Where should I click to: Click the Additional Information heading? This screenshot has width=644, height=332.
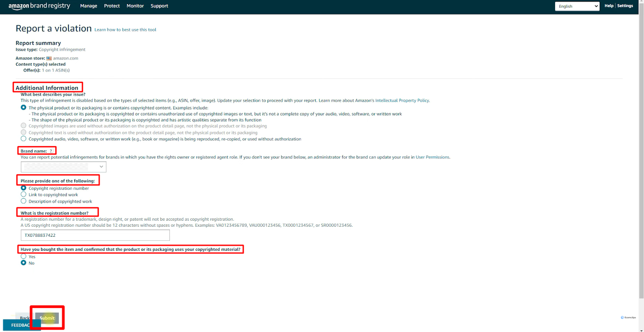[47, 88]
